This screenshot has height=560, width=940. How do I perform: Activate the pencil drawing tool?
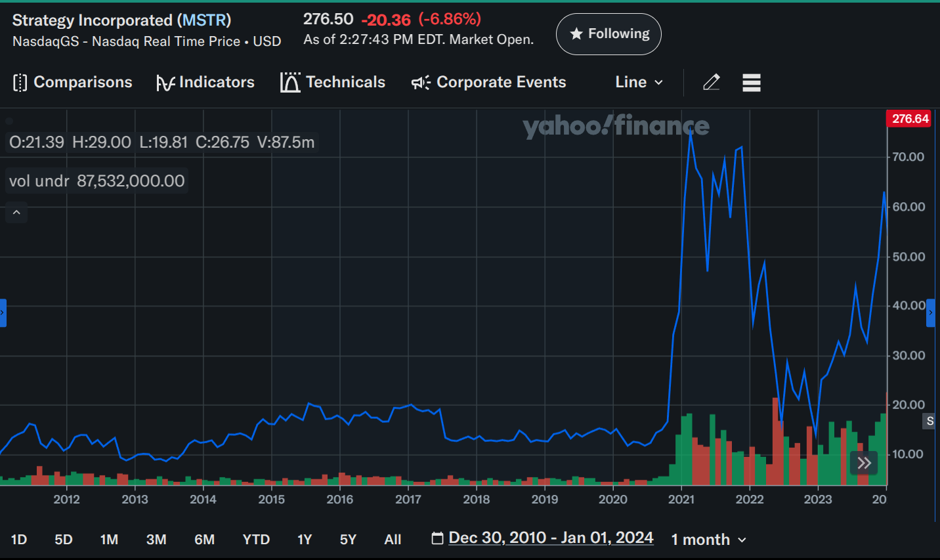click(x=712, y=82)
